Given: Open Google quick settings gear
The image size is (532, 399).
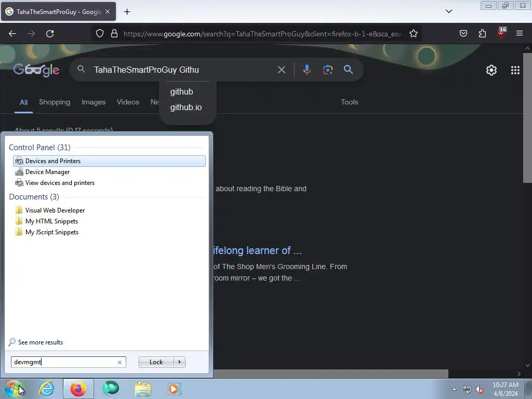Looking at the screenshot, I should [491, 70].
